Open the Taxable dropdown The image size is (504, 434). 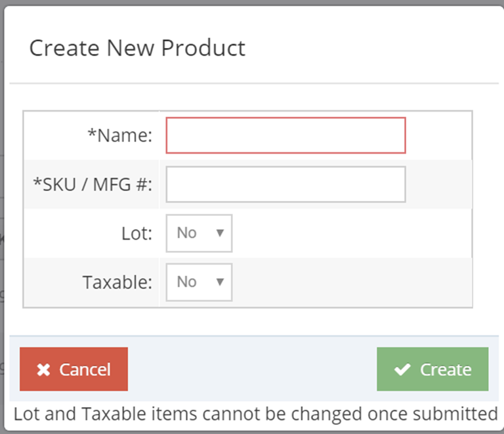pos(199,282)
